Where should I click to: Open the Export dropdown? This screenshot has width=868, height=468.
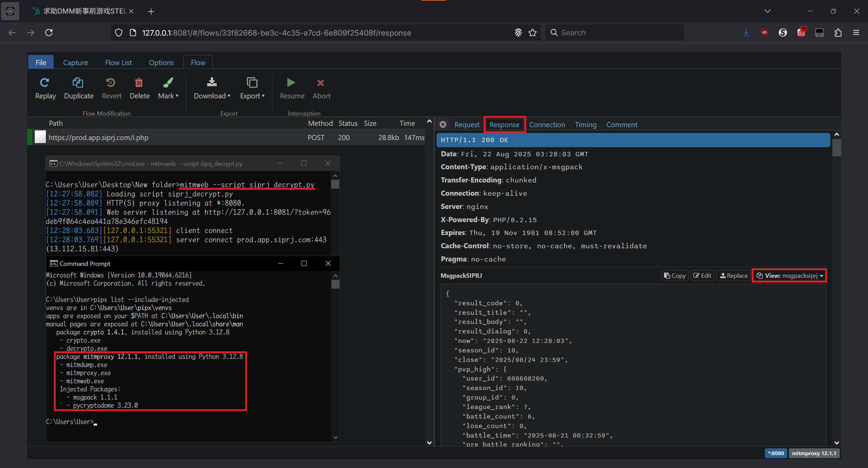coord(252,96)
